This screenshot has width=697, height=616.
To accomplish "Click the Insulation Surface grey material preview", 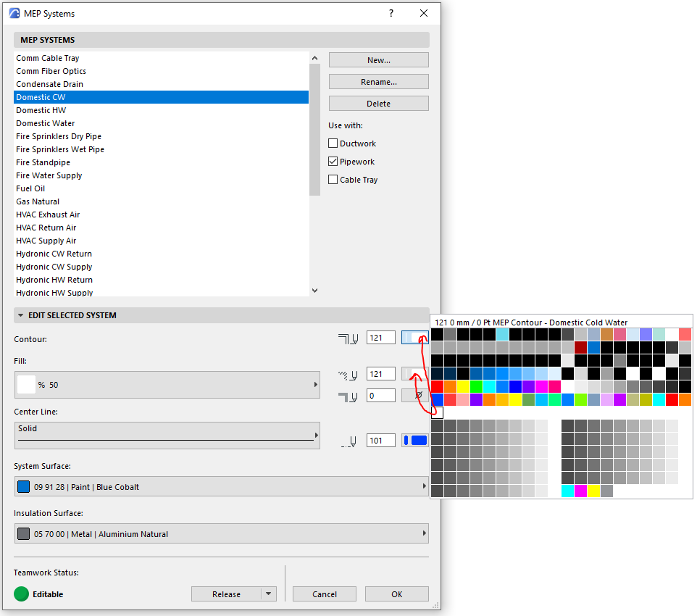I will point(24,533).
